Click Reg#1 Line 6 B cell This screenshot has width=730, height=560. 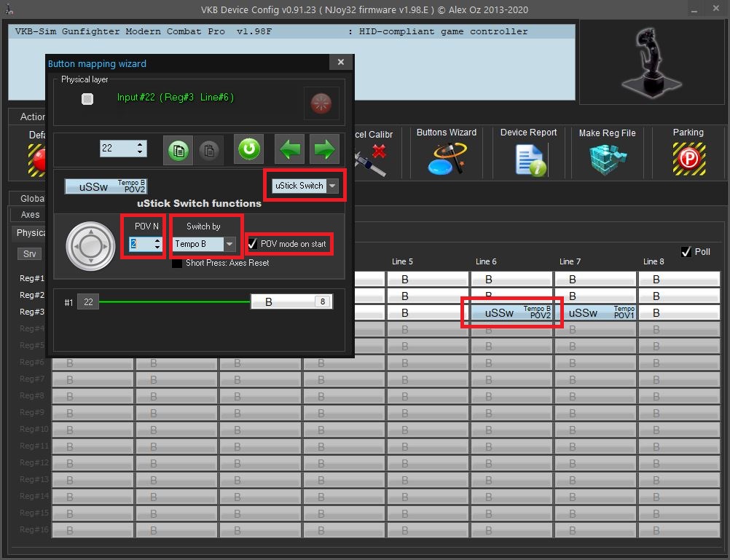click(511, 280)
